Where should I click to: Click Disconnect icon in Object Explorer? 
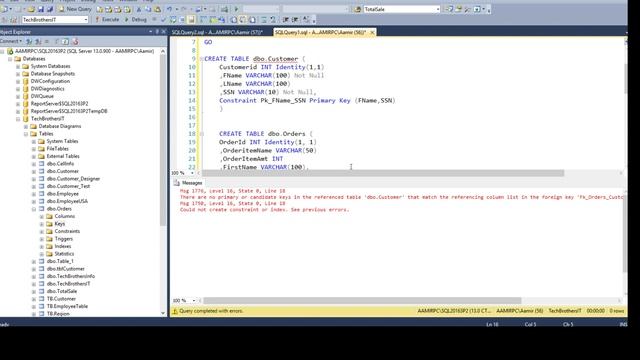38,41
